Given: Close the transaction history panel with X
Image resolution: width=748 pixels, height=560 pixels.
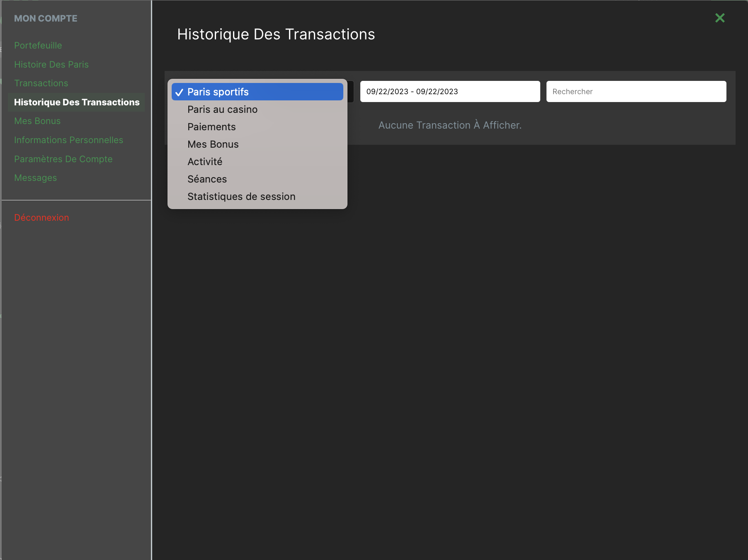Looking at the screenshot, I should point(720,18).
